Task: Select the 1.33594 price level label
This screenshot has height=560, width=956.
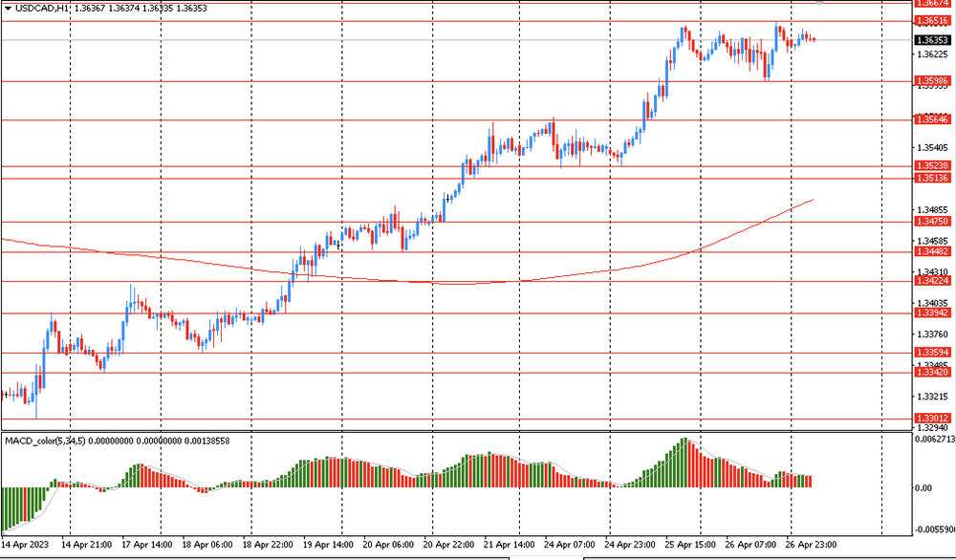Action: point(932,353)
